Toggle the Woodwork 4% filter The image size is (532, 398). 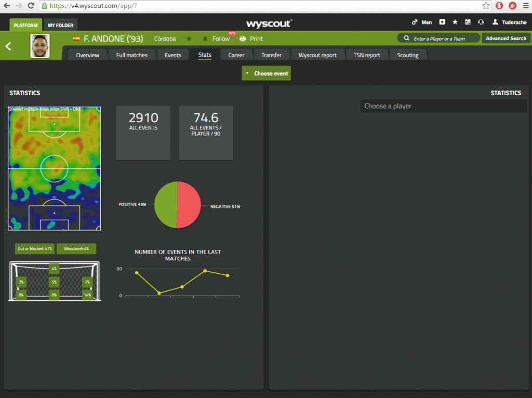tap(76, 249)
